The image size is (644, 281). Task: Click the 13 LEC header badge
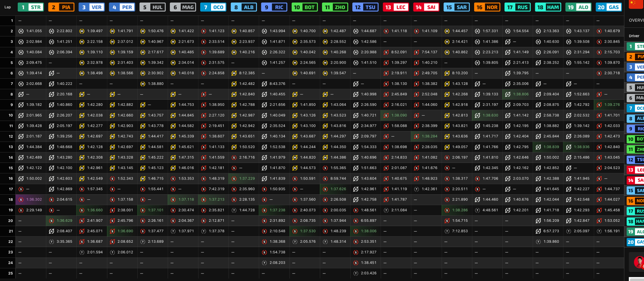(x=396, y=7)
